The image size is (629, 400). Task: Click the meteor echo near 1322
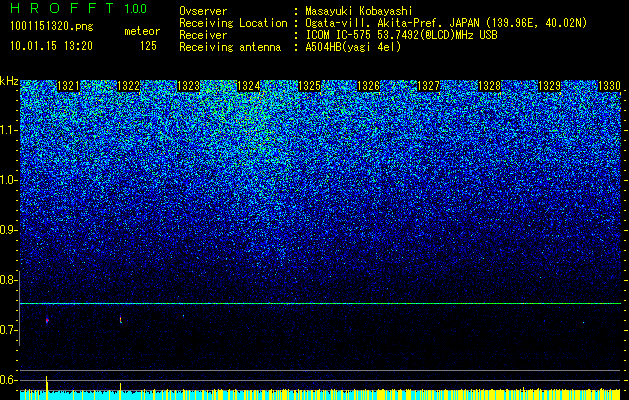120,320
